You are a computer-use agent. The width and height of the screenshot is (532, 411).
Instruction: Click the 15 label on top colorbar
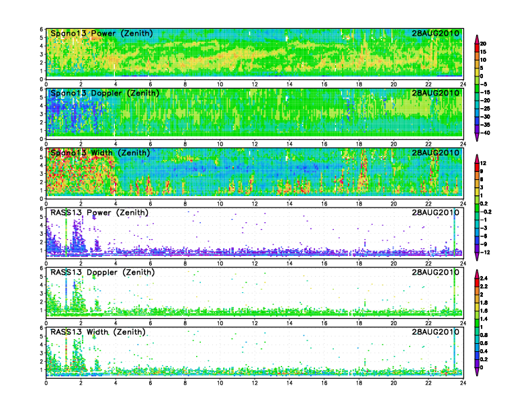pos(483,52)
